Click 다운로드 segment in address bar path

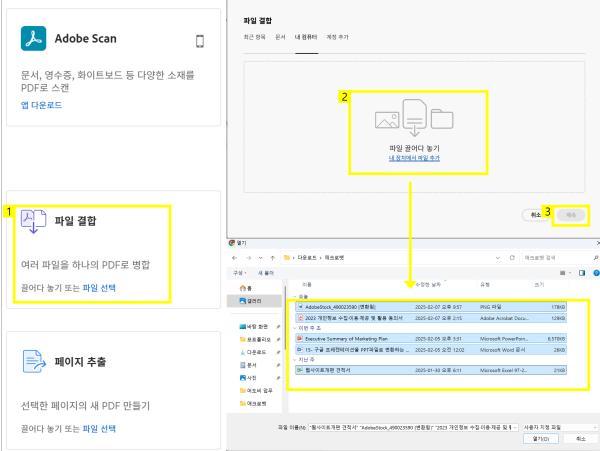(x=307, y=258)
